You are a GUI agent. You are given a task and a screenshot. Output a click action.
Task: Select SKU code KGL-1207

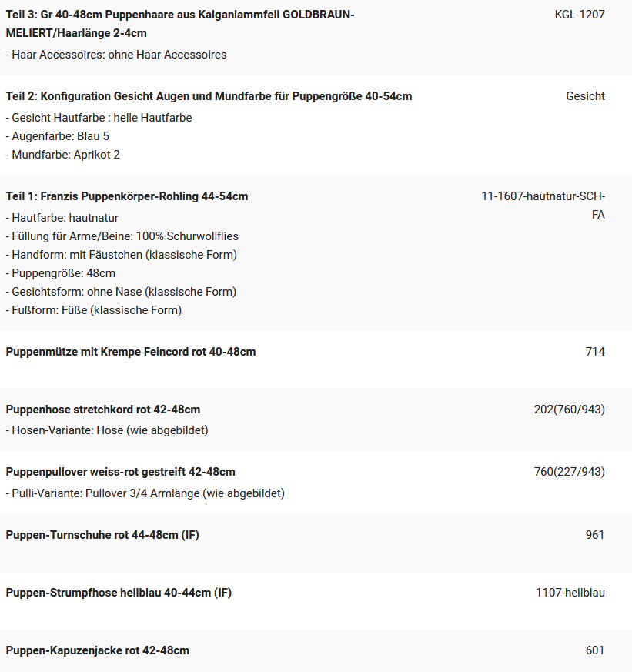coord(580,15)
